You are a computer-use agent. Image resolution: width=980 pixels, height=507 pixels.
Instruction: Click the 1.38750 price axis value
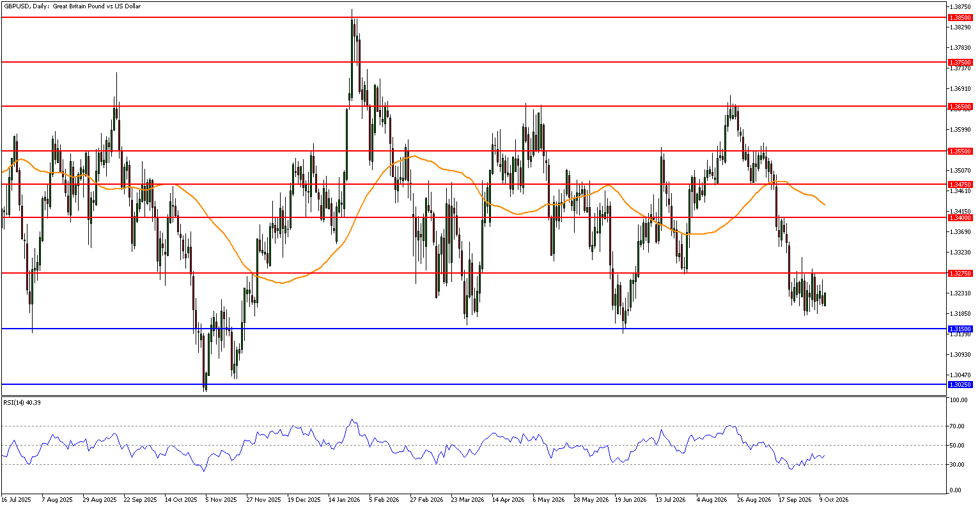[960, 6]
